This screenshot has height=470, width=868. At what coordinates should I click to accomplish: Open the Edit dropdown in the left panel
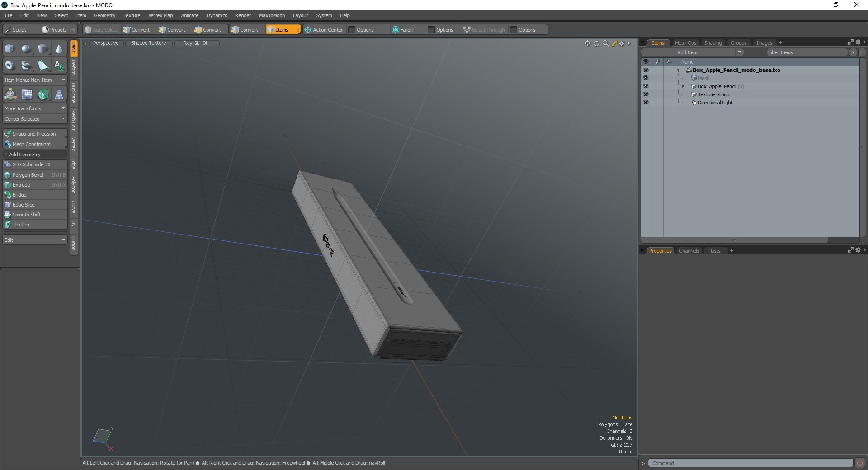tap(35, 240)
